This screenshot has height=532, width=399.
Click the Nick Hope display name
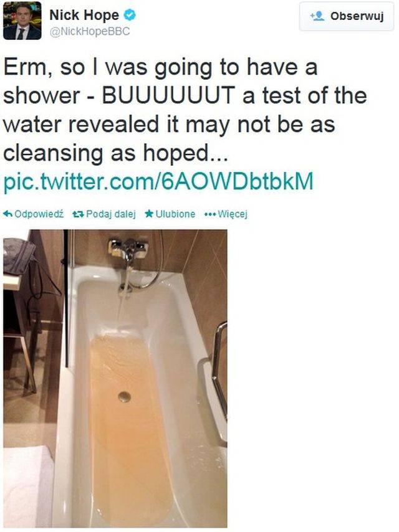(x=84, y=15)
